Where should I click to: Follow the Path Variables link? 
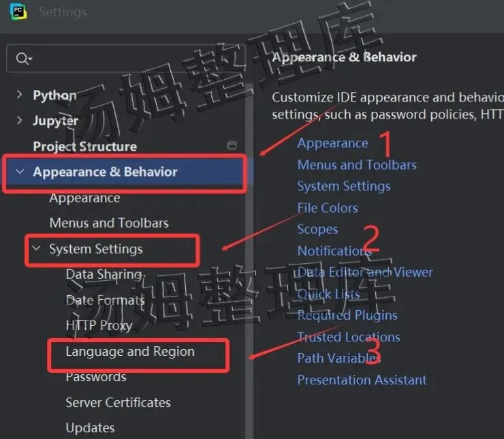338,359
